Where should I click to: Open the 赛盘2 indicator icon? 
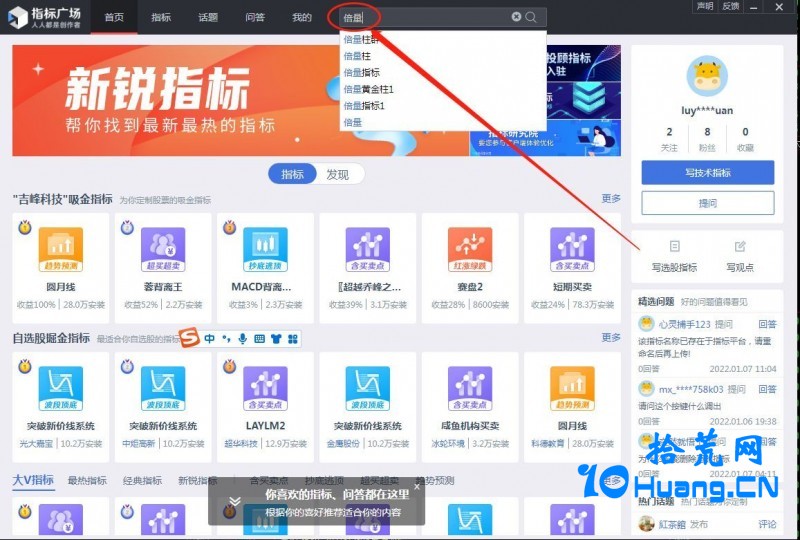(x=470, y=249)
